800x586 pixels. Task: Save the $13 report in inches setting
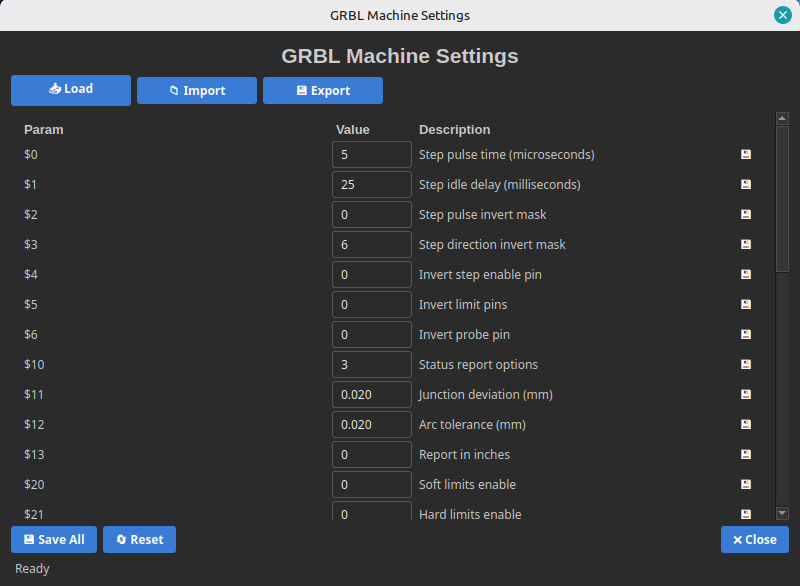pos(745,454)
